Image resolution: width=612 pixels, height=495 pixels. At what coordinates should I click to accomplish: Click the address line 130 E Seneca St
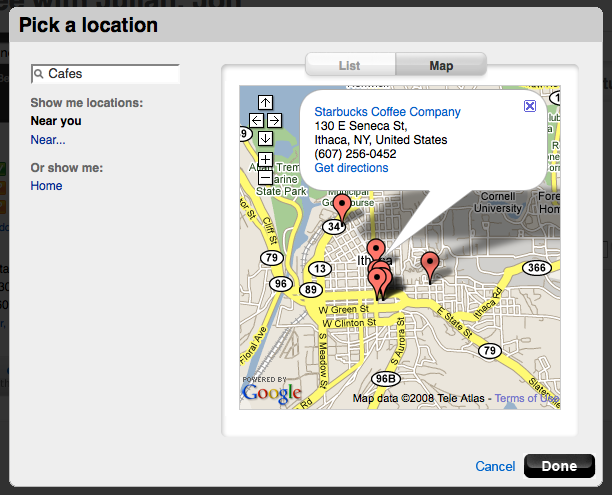(x=361, y=126)
